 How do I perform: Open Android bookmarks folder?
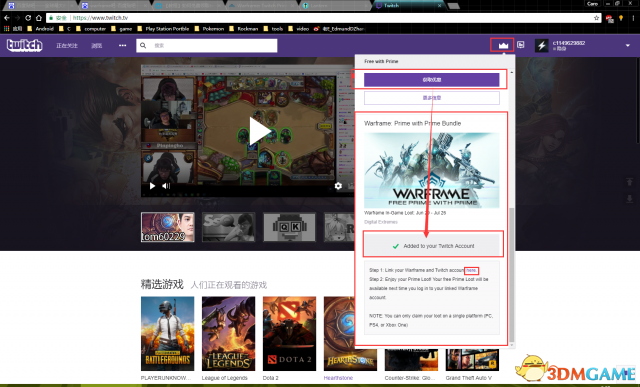click(x=40, y=29)
